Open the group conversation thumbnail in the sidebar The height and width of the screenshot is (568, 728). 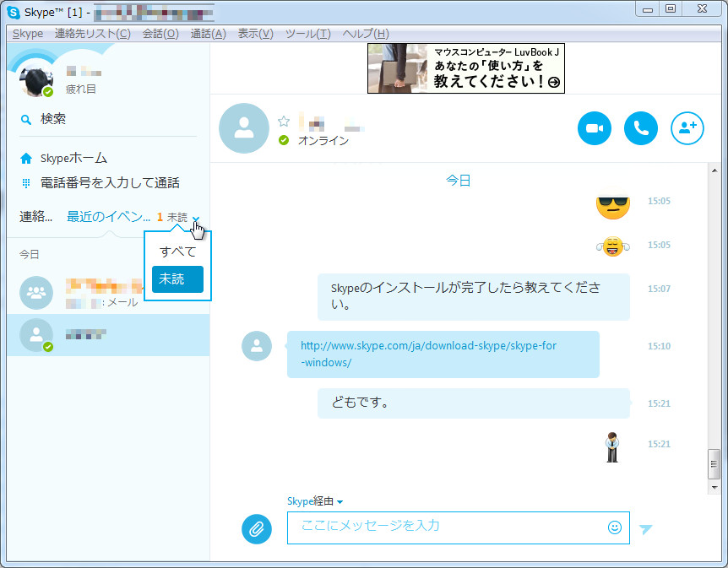[35, 293]
